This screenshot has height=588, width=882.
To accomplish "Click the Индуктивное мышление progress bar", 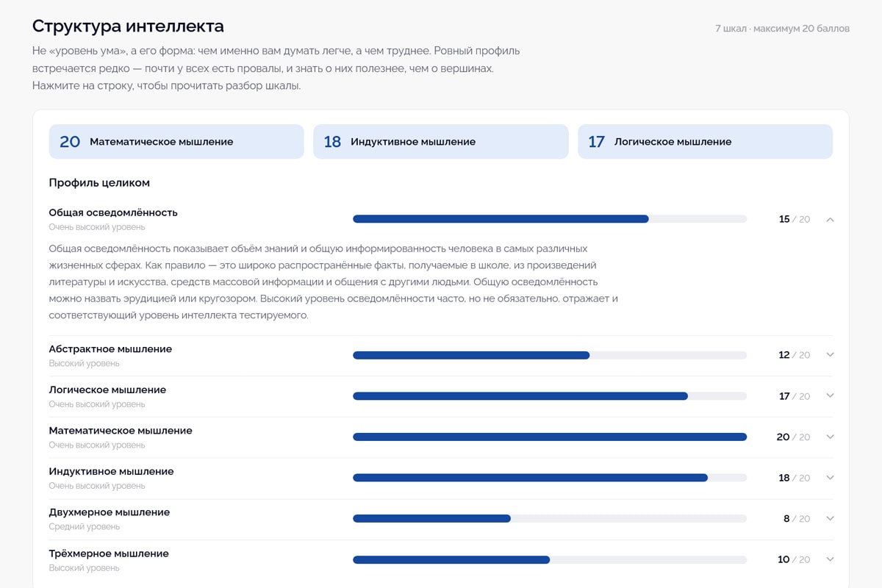I will (x=550, y=478).
